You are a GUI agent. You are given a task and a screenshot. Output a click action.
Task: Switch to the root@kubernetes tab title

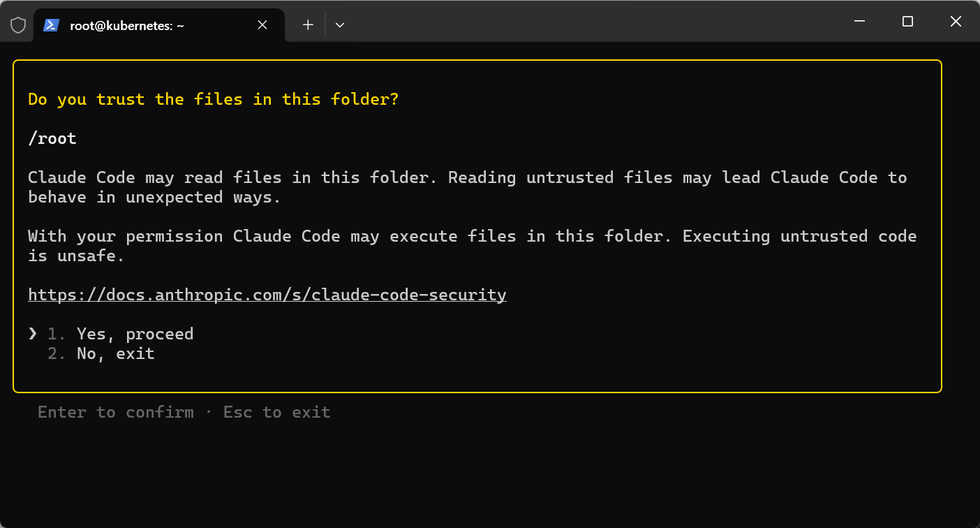127,25
